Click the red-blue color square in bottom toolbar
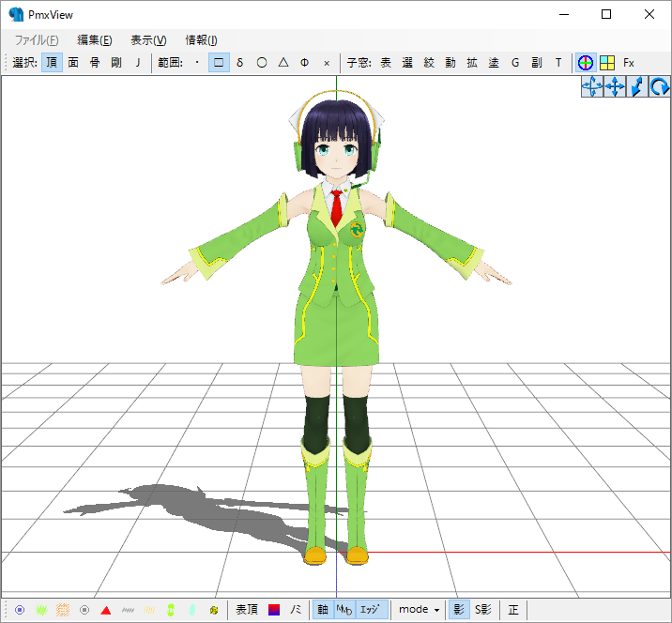Image resolution: width=672 pixels, height=623 pixels. point(274,610)
